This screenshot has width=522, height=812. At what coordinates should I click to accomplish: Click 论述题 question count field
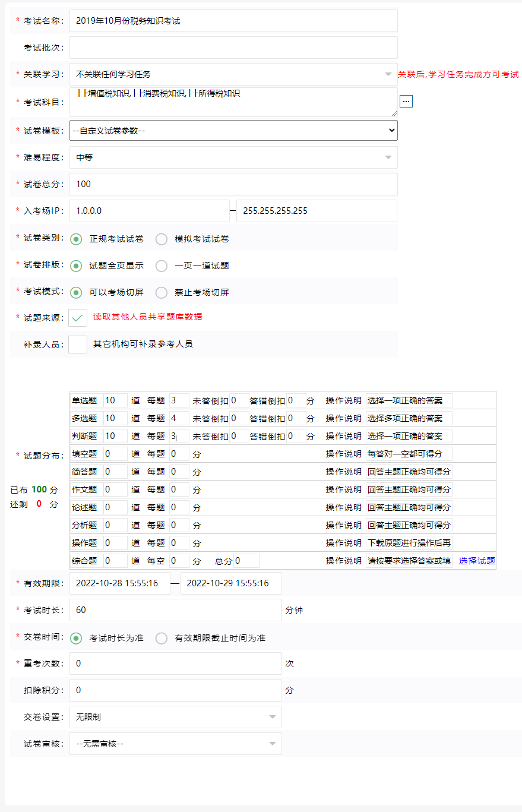point(115,507)
